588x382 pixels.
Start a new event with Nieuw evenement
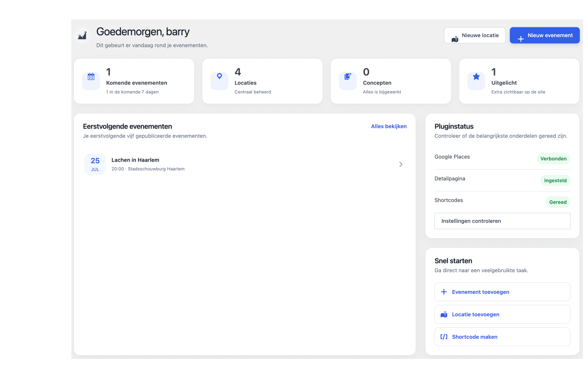pos(545,36)
